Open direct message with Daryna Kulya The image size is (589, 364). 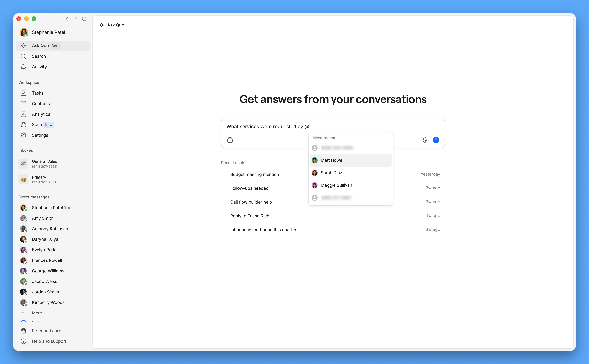[52, 239]
